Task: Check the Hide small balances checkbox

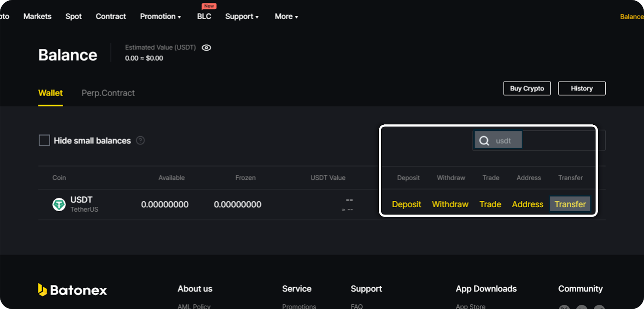Action: coord(44,140)
